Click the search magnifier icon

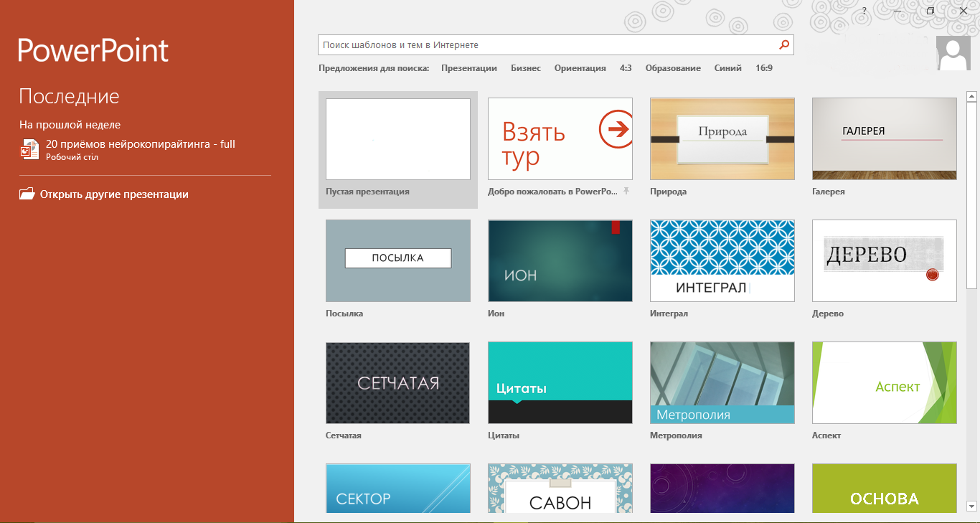click(x=784, y=45)
